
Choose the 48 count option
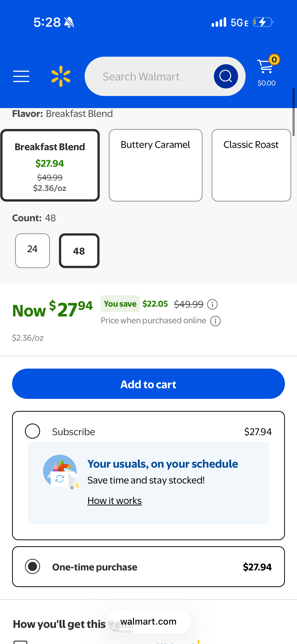[x=79, y=251]
